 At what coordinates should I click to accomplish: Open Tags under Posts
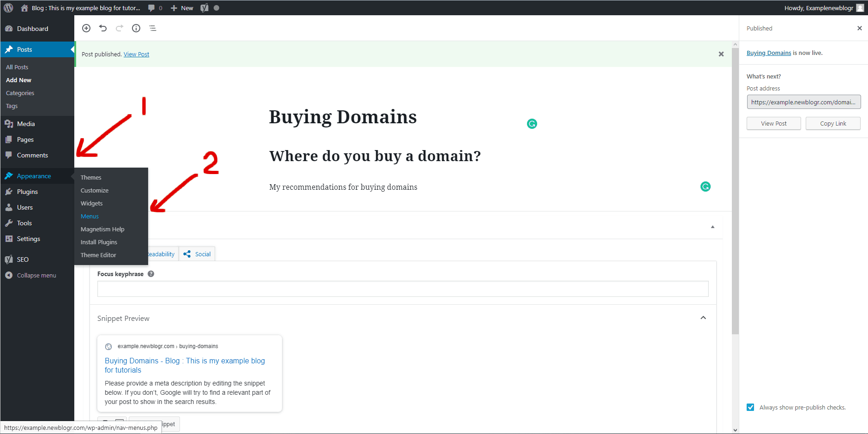(12, 106)
